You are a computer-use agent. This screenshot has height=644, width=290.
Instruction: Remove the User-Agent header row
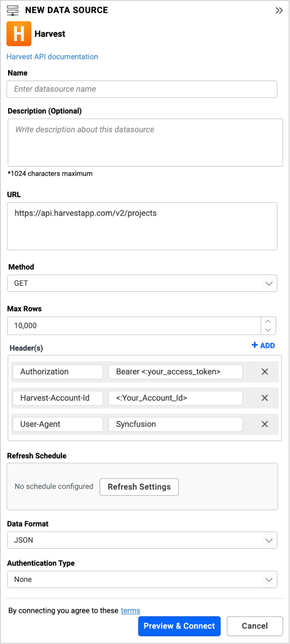click(265, 424)
